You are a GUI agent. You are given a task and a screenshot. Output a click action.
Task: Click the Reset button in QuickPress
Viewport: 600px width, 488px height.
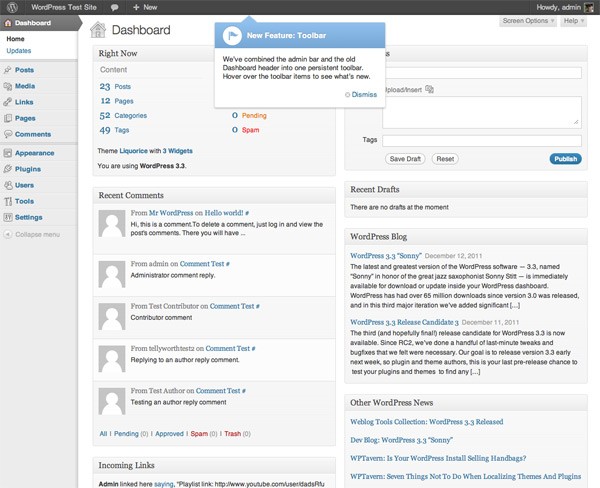pyautogui.click(x=445, y=159)
